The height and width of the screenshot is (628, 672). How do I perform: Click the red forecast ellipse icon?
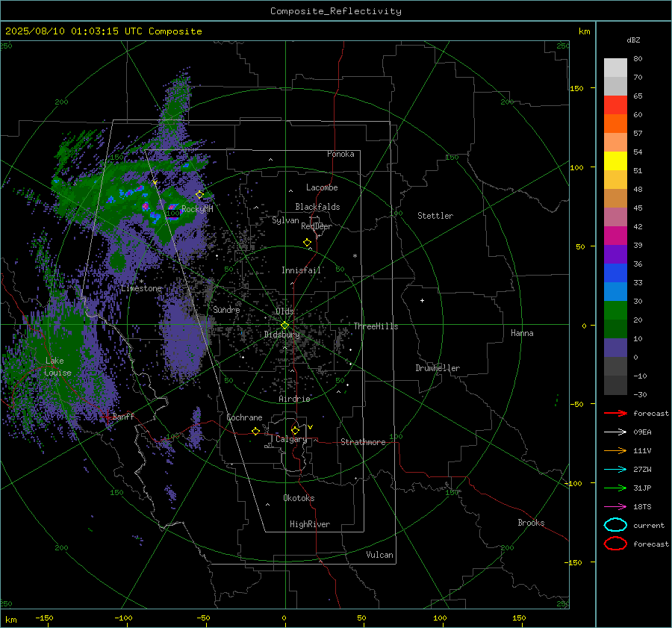pyautogui.click(x=615, y=543)
